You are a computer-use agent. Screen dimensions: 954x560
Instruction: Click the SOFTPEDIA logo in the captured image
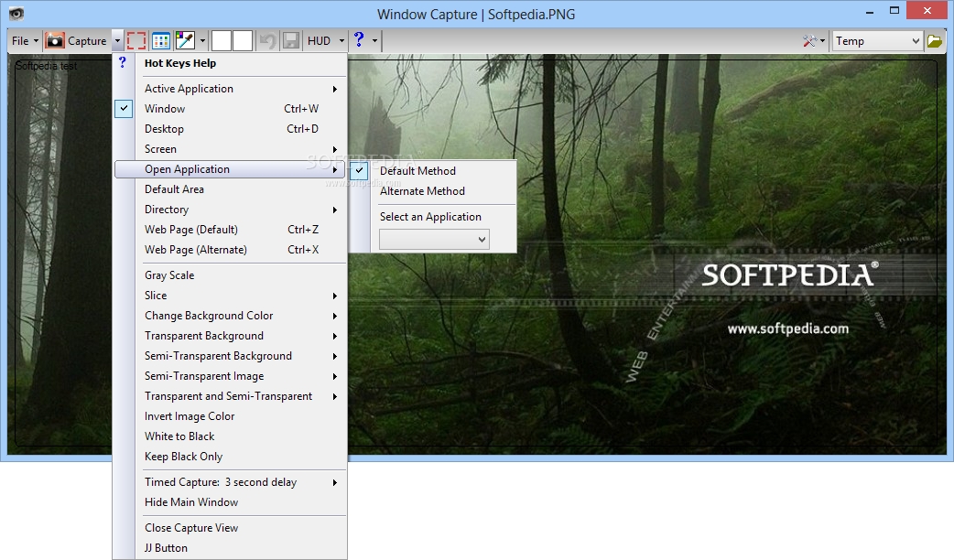(x=790, y=275)
